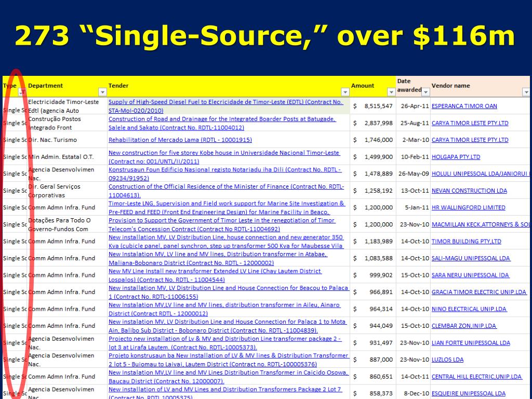Open vendor link LUZLOS LDA

click(x=447, y=360)
